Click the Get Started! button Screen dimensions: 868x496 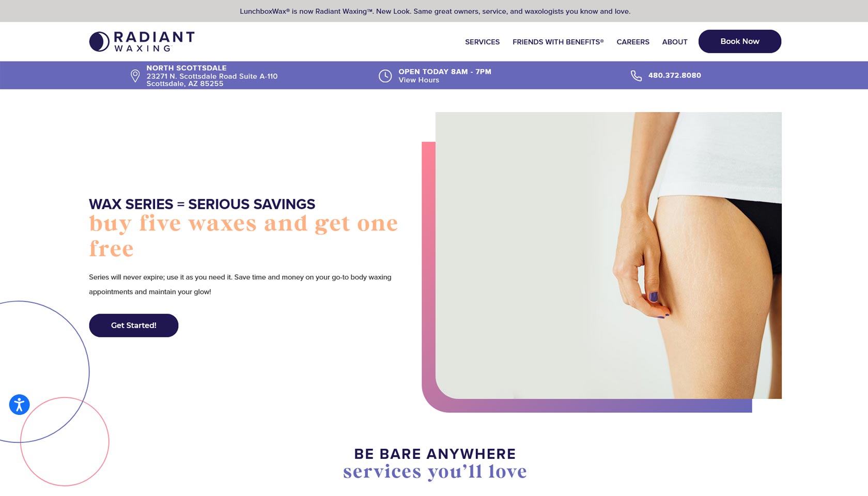coord(134,326)
